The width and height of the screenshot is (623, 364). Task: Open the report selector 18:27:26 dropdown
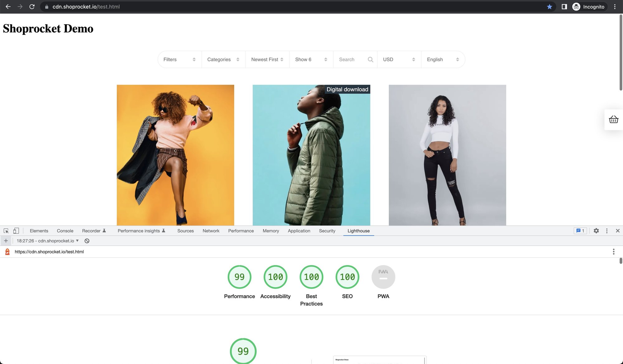tap(48, 241)
